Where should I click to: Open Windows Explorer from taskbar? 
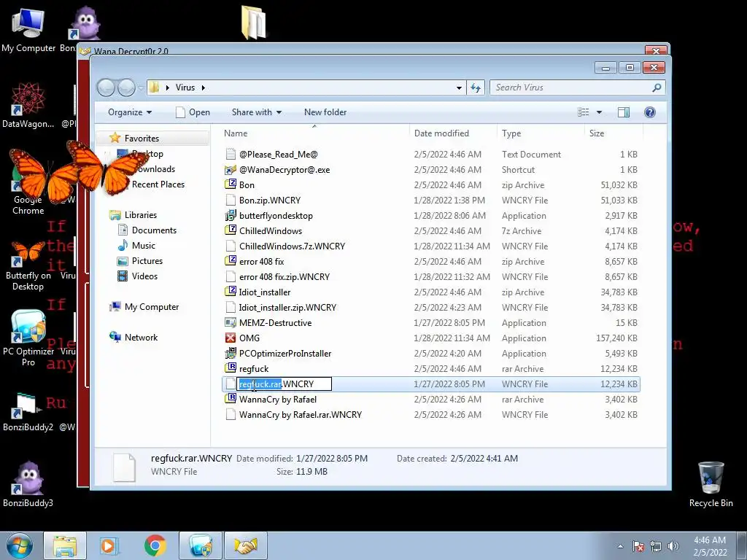[65, 545]
